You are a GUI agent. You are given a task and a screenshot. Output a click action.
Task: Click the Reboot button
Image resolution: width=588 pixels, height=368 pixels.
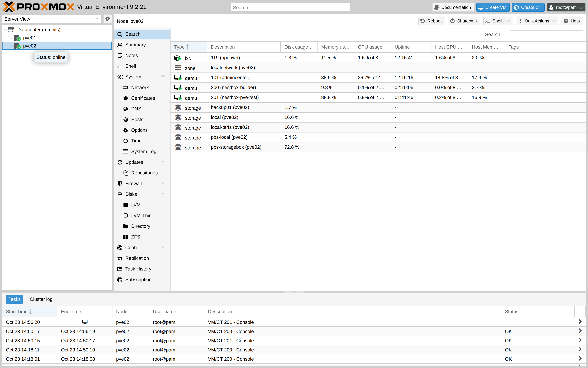coord(431,21)
